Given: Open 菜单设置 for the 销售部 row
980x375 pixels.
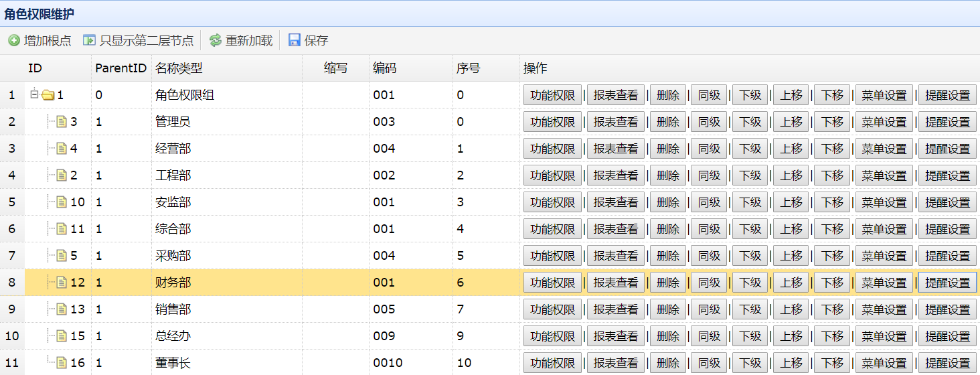Looking at the screenshot, I should [884, 309].
